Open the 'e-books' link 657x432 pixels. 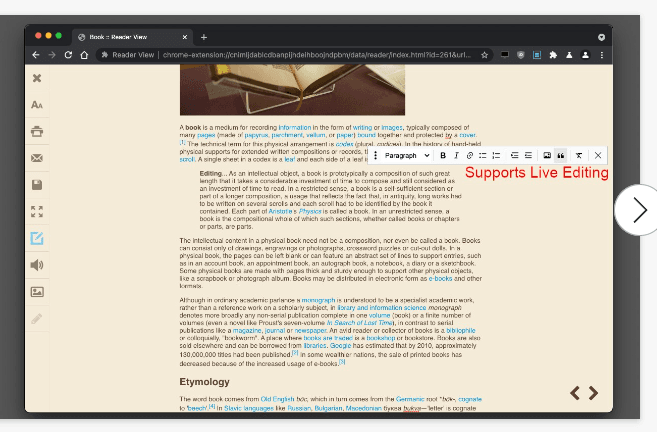click(x=440, y=278)
